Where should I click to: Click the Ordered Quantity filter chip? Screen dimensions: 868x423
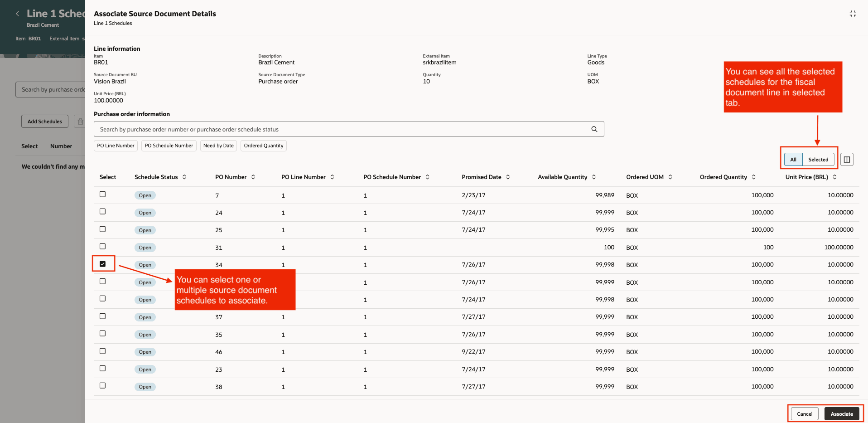[x=264, y=146]
